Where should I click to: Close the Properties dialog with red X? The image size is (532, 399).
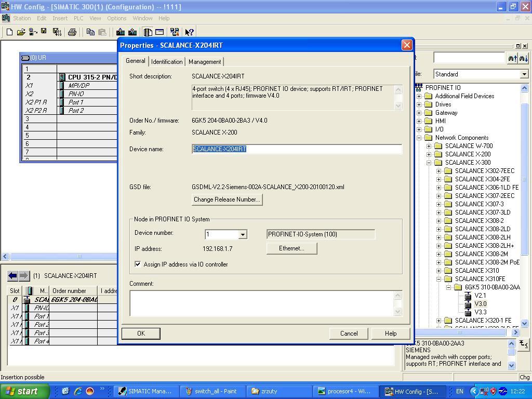pyautogui.click(x=407, y=45)
